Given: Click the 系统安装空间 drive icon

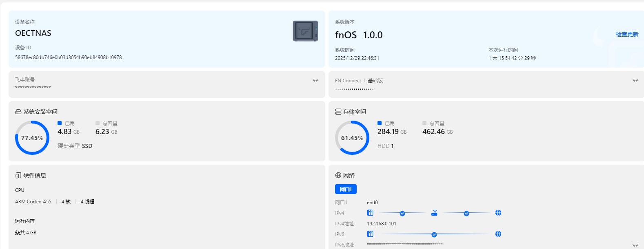Looking at the screenshot, I should coord(18,112).
